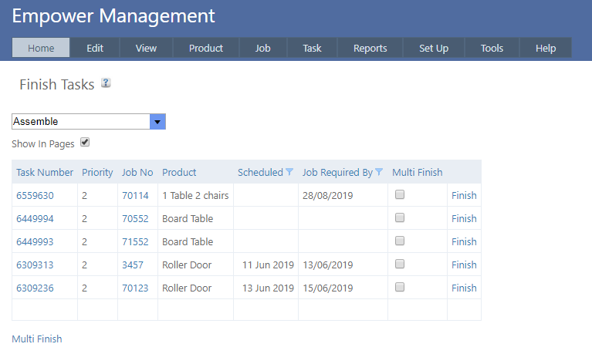Image resolution: width=592 pixels, height=364 pixels.
Task: Open the Reports menu
Action: pyautogui.click(x=370, y=48)
